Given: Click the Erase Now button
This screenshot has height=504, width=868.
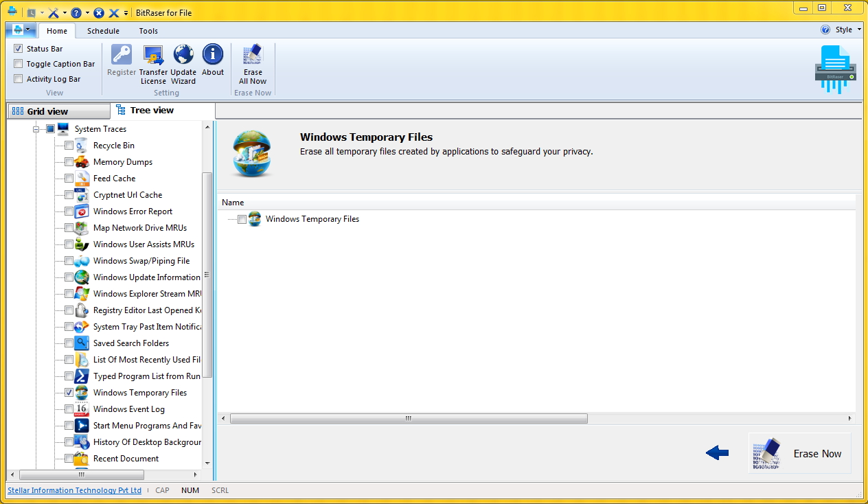Looking at the screenshot, I should 800,453.
